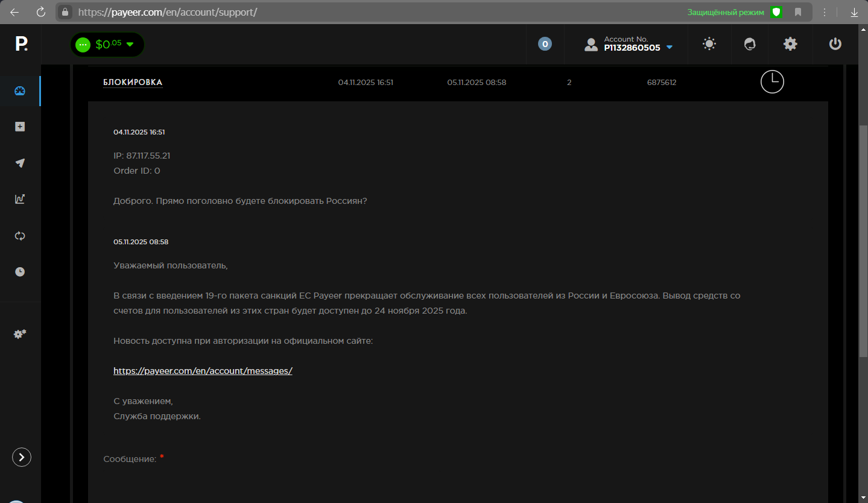
Task: Click the notifications counter badge
Action: [x=545, y=44]
